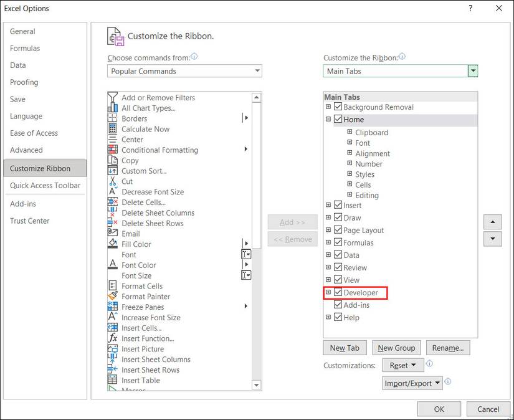Click the Insert Sheet Columns icon
514x420 pixels.
point(112,359)
